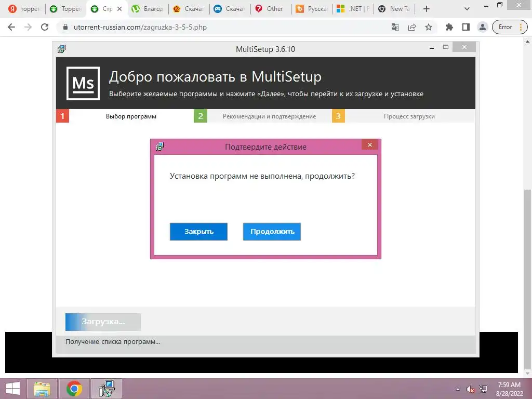Click the muted volume tray icon
Viewport: 532px width, 399px height.
tap(470, 389)
